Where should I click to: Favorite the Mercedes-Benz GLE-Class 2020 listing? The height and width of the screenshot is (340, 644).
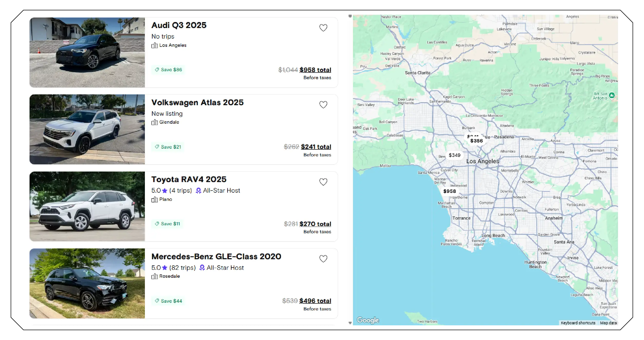point(323,259)
